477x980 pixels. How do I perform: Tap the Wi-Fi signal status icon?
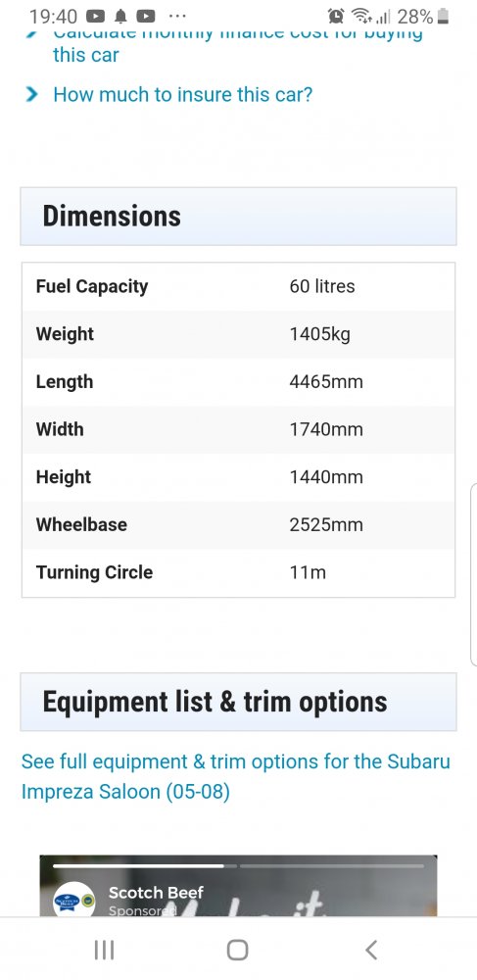pos(360,17)
